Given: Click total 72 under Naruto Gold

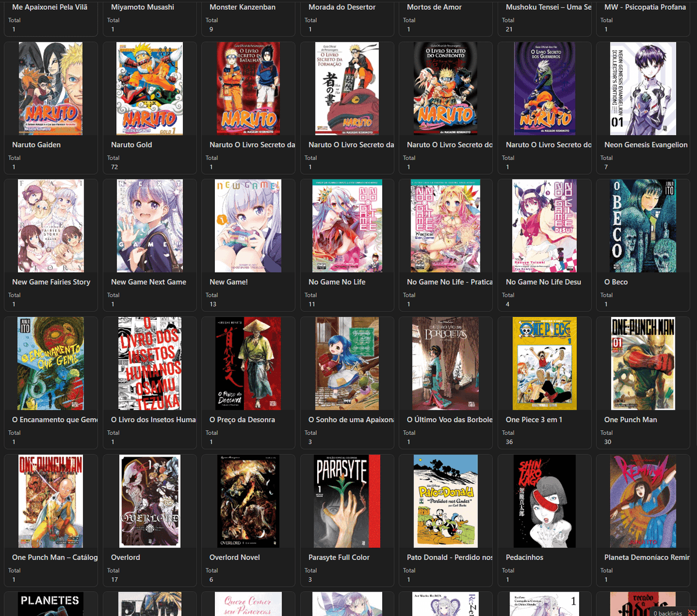Looking at the screenshot, I should coord(114,167).
